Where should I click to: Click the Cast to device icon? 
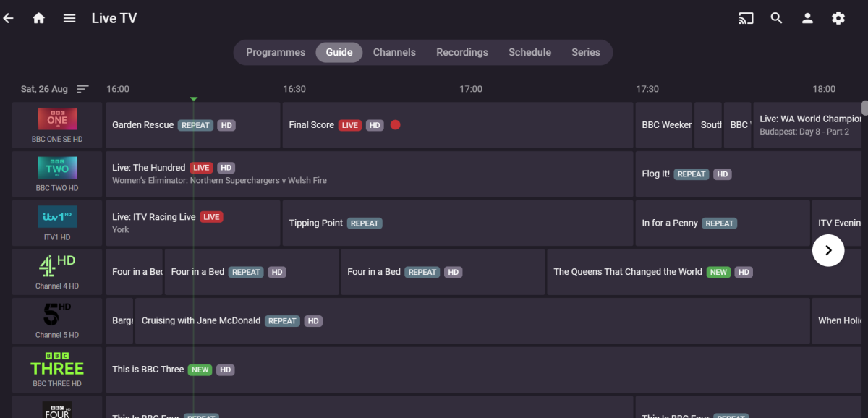click(x=746, y=19)
